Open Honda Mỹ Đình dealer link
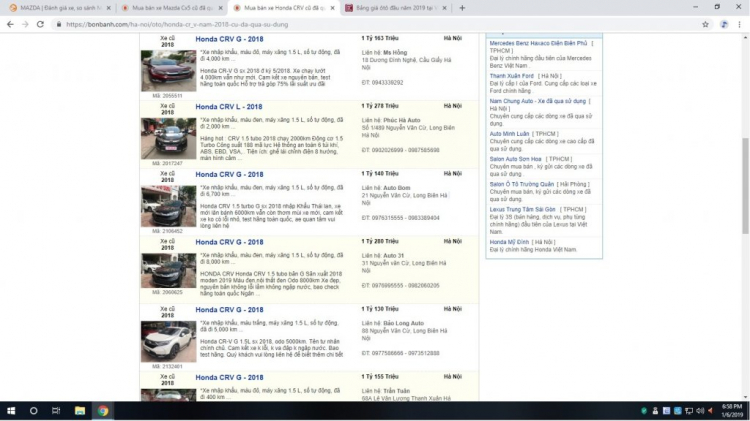 [x=509, y=242]
